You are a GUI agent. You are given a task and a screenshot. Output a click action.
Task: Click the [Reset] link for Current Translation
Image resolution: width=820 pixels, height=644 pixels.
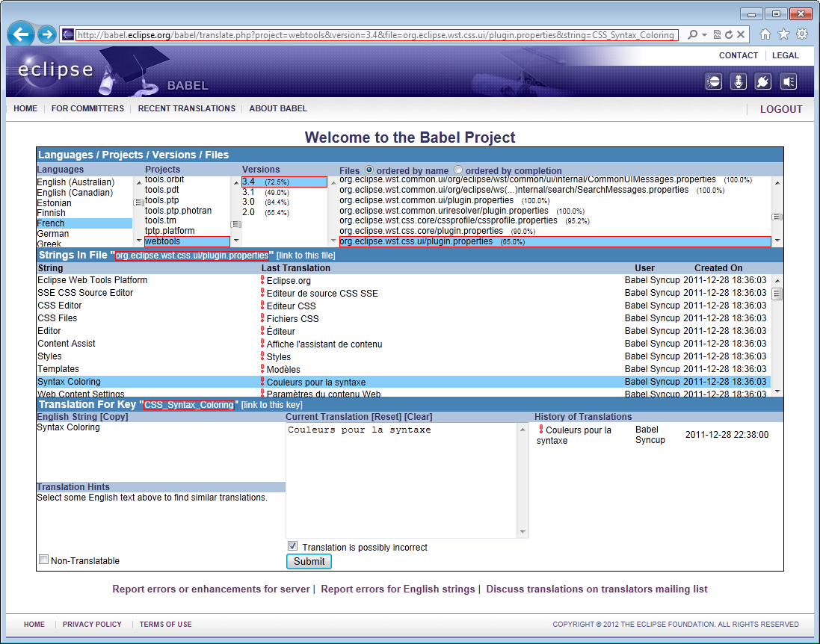386,417
